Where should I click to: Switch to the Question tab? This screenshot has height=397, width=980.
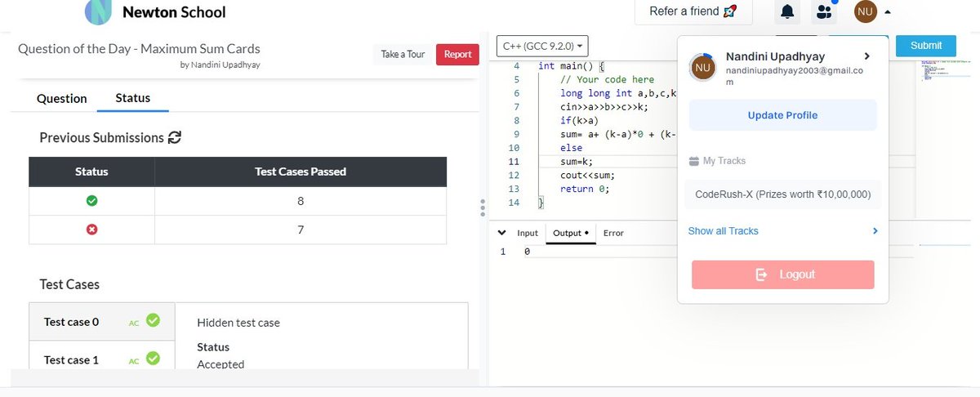tap(62, 98)
